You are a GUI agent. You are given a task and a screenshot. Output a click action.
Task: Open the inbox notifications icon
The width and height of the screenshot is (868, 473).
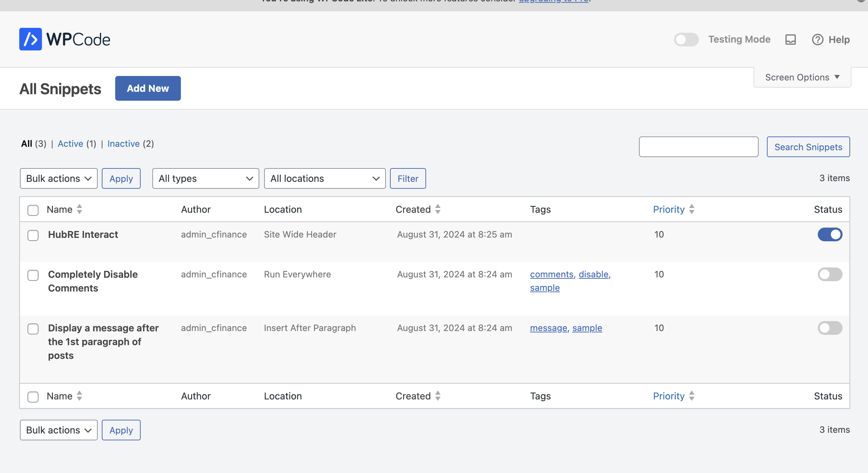791,40
